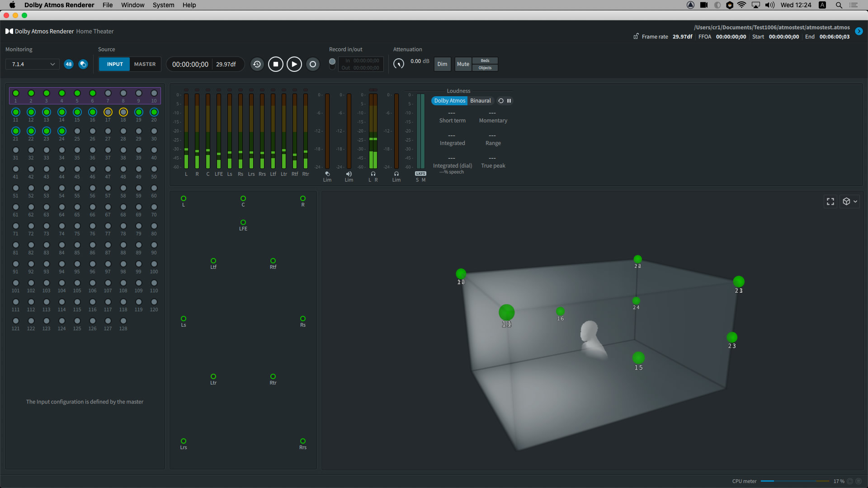
Task: Select Binaural loudness mode
Action: click(480, 101)
